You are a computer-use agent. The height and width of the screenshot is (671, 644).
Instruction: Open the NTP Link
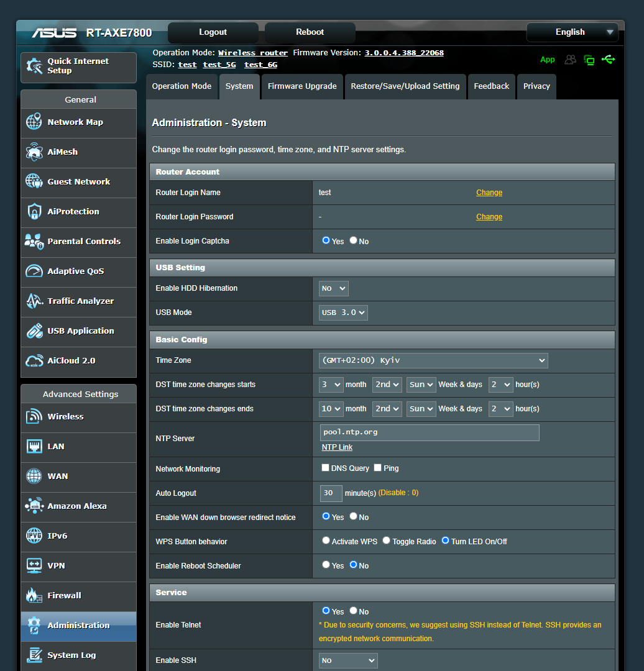[x=337, y=447]
